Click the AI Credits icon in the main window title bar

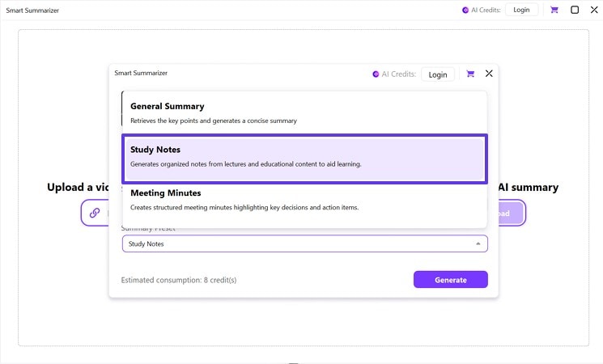pyautogui.click(x=465, y=11)
